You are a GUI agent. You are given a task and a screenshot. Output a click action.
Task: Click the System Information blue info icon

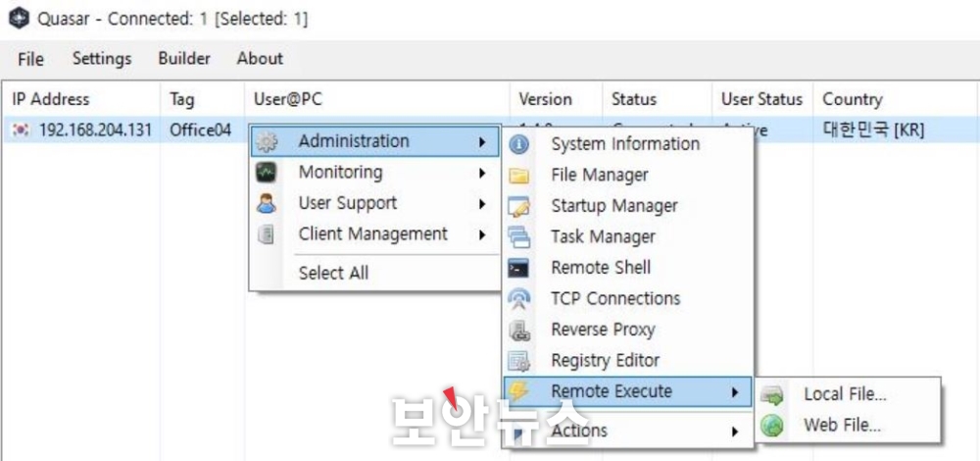[x=518, y=145]
